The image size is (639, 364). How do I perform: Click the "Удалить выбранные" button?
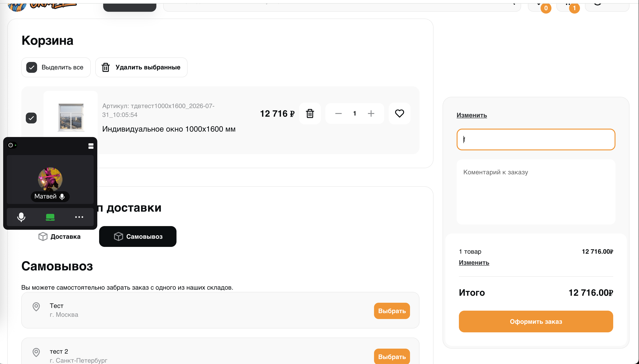coord(141,68)
